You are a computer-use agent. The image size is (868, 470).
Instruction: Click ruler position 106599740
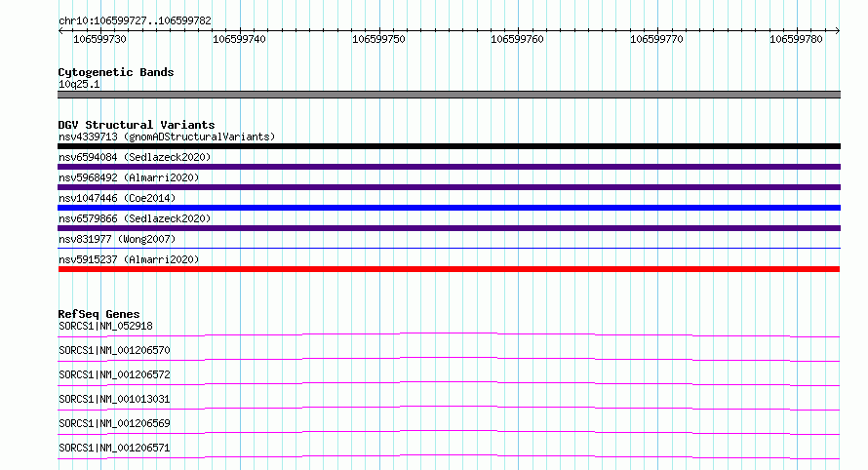tap(240, 39)
